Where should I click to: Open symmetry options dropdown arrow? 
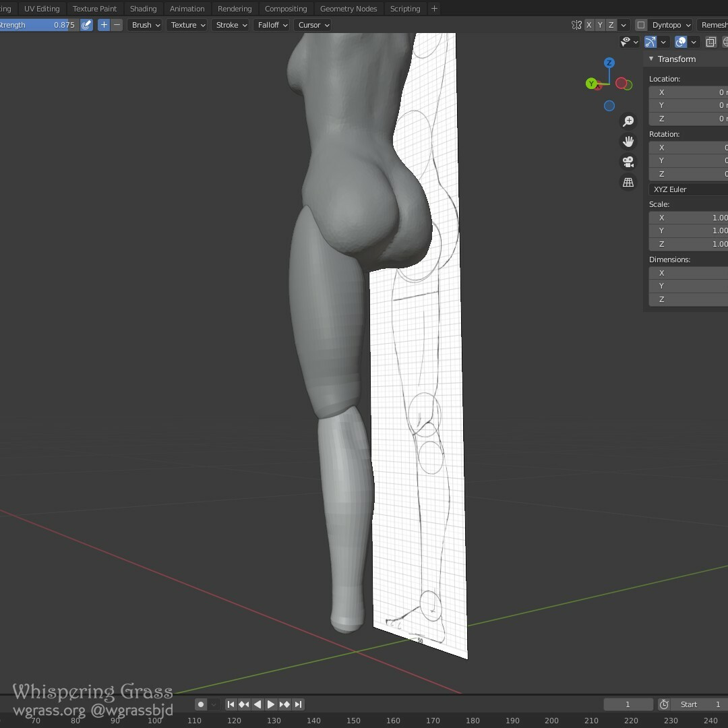[624, 25]
